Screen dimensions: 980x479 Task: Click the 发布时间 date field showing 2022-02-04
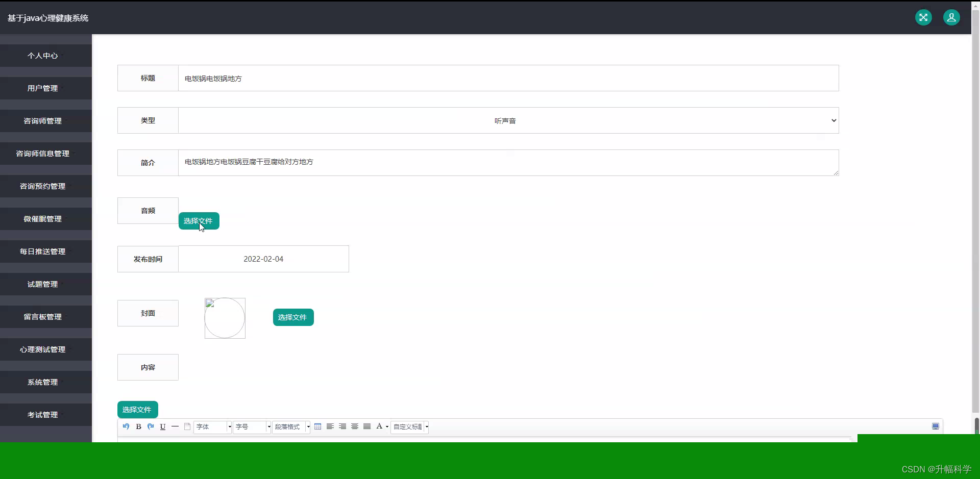coord(263,259)
